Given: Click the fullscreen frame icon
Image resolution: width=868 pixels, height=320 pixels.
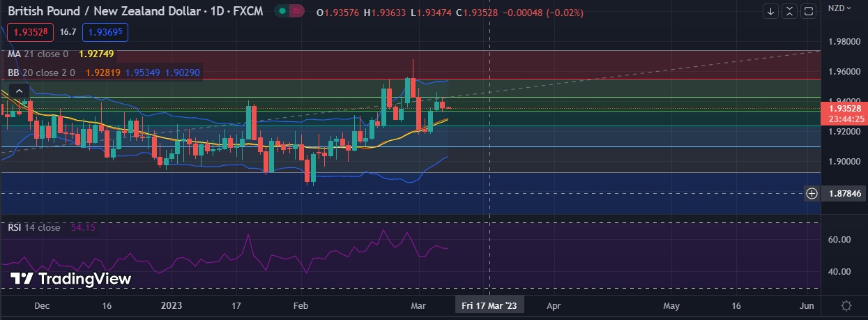Looking at the screenshot, I should [809, 11].
